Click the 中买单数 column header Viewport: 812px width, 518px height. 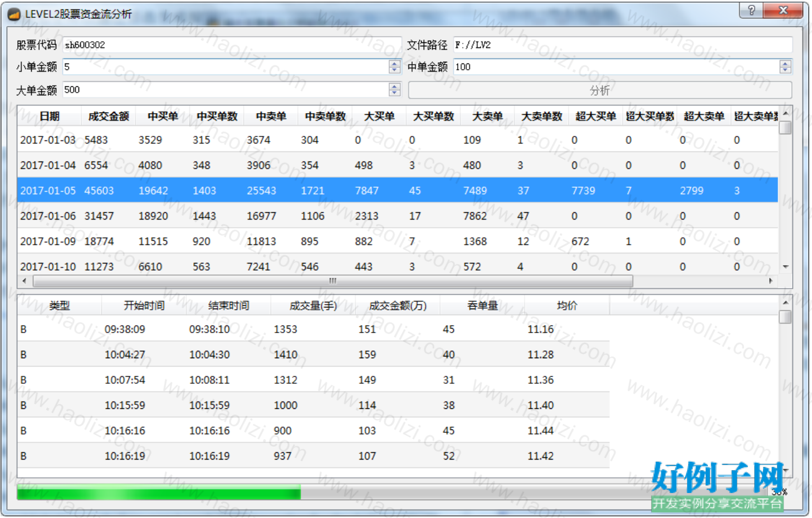[217, 116]
